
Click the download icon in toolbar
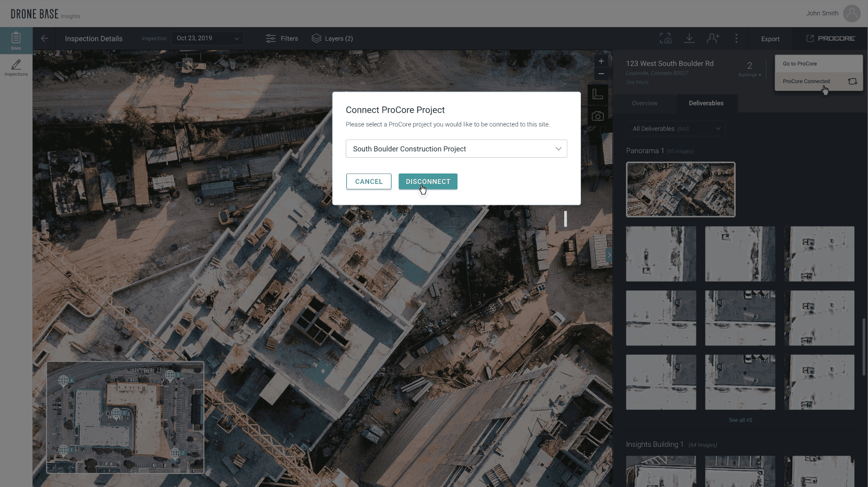click(689, 39)
